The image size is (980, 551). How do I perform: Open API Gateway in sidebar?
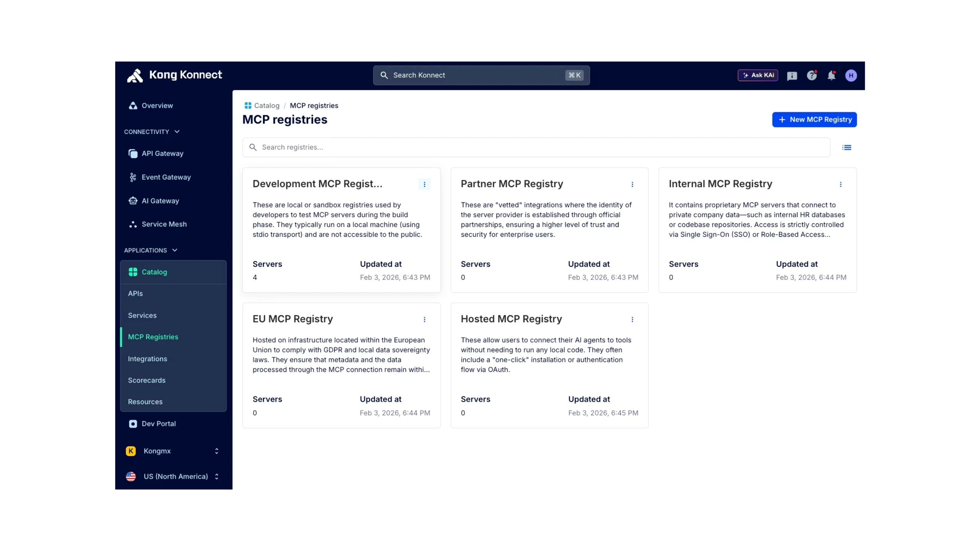(162, 153)
